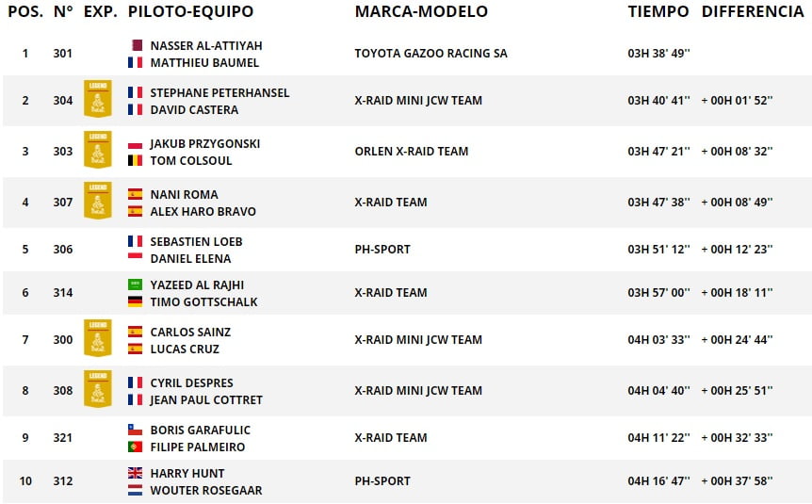Click the Legend badge beside Nani Roma
The image size is (812, 504).
[98, 200]
